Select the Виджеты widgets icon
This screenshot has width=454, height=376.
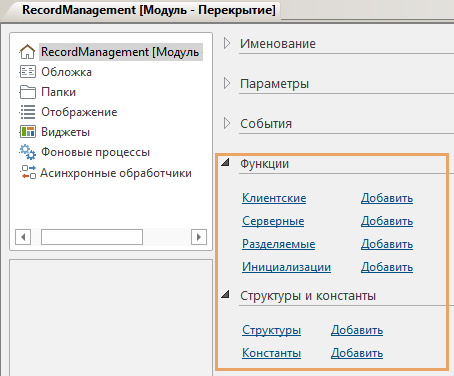[x=27, y=132]
